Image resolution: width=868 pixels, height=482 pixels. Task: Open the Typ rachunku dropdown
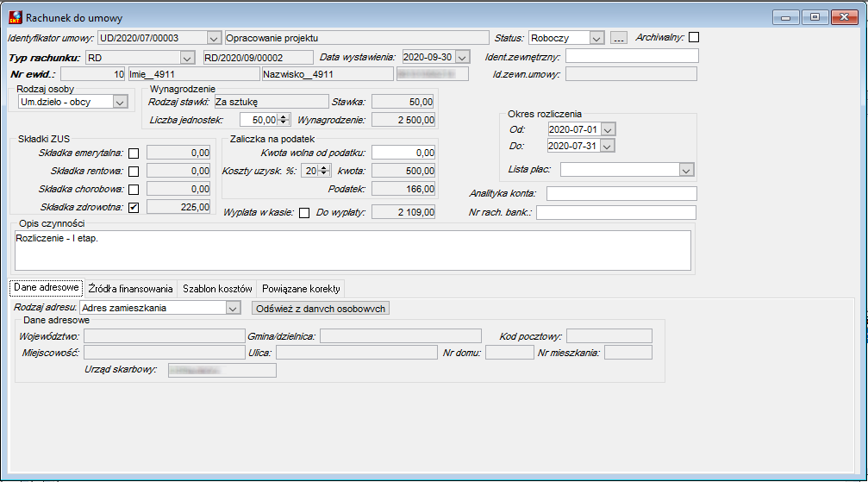(187, 58)
